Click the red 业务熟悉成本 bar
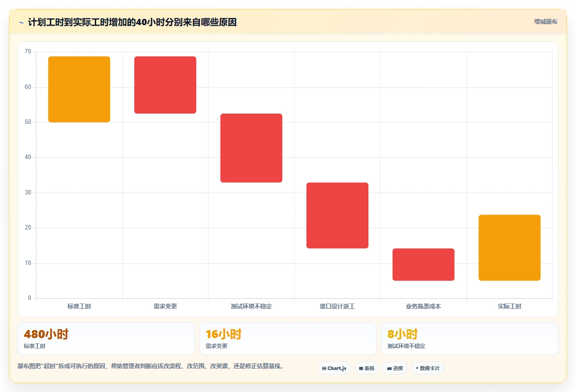Viewport: 576px width, 392px height. (423, 264)
